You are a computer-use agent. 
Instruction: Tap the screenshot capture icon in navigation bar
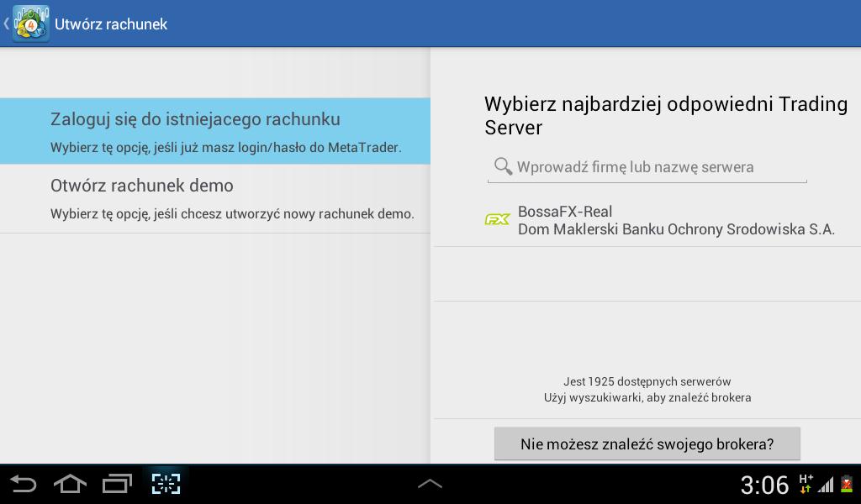(166, 484)
